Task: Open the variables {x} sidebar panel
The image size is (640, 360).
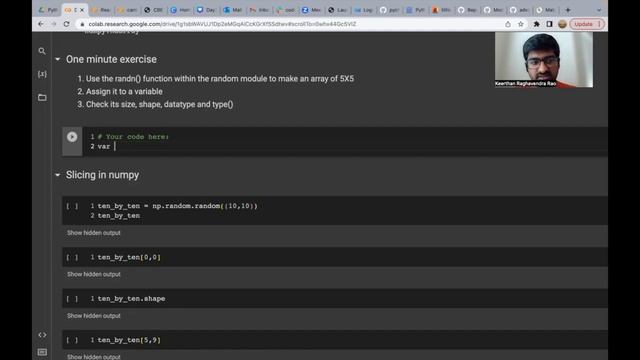Action: point(42,74)
